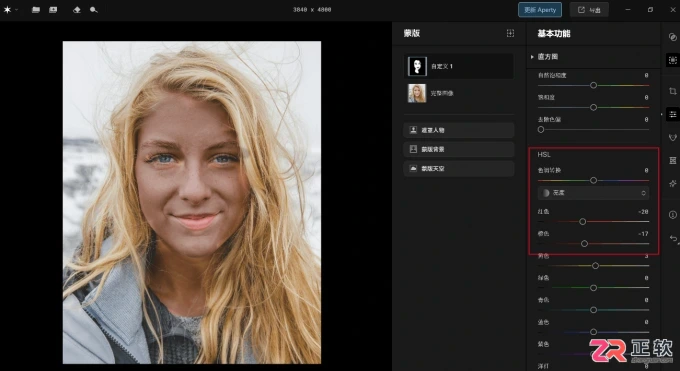
Task: Adjust the 蓝色 blue slider
Action: [593, 332]
